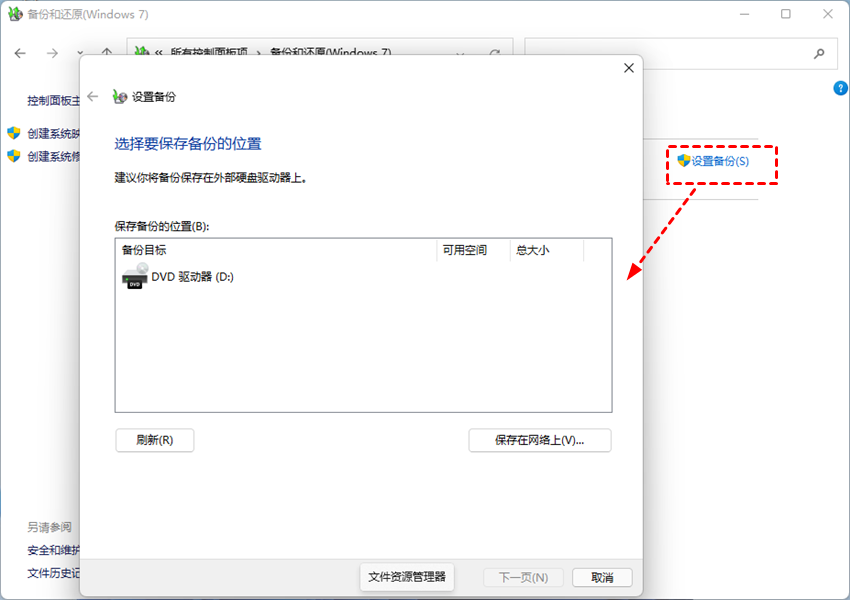Open 文件资源管理器 from the bottom bar

click(406, 577)
